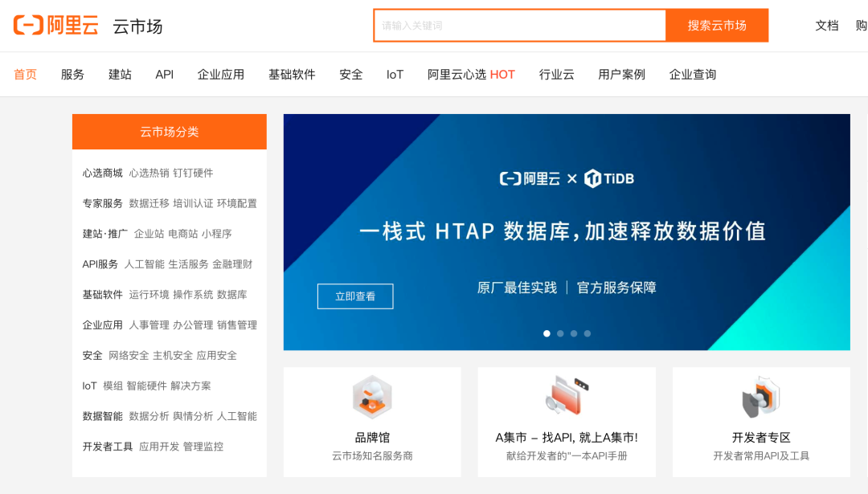Open the API nav tab
This screenshot has width=868, height=494.
(x=165, y=75)
